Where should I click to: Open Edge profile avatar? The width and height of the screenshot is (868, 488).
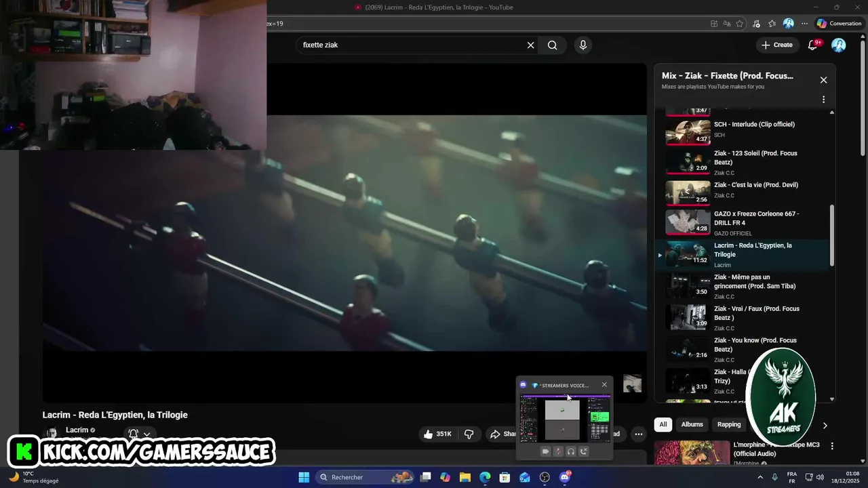788,24
